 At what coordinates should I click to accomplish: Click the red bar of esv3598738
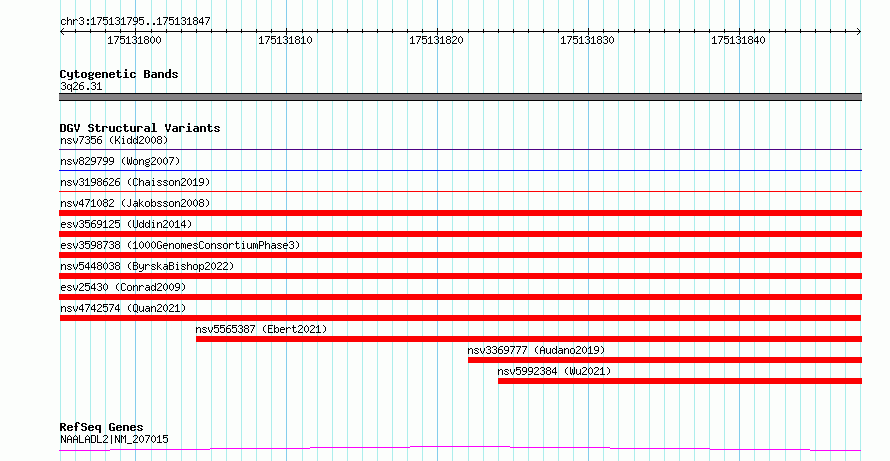click(x=460, y=255)
